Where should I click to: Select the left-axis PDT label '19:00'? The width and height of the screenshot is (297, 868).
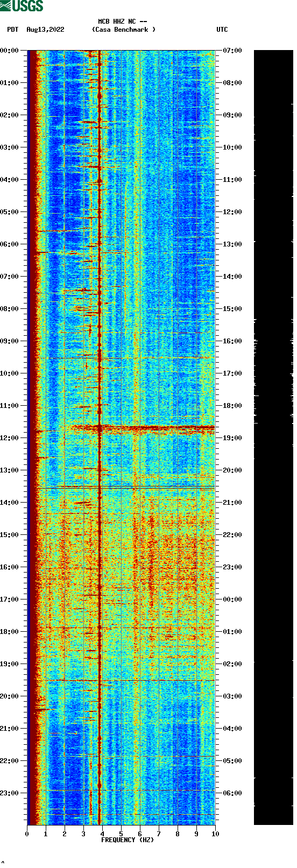pyautogui.click(x=9, y=664)
